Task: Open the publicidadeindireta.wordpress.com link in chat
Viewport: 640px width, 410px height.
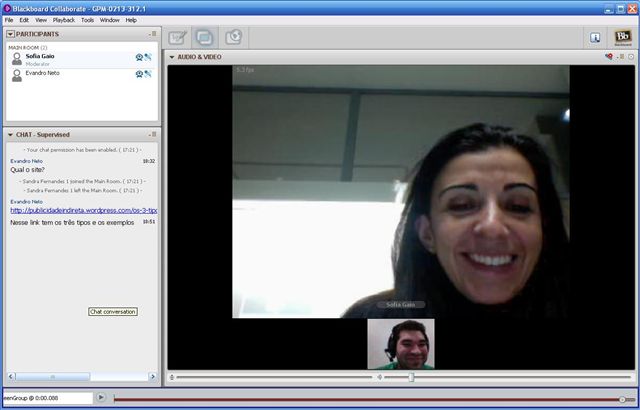Action: coord(84,211)
